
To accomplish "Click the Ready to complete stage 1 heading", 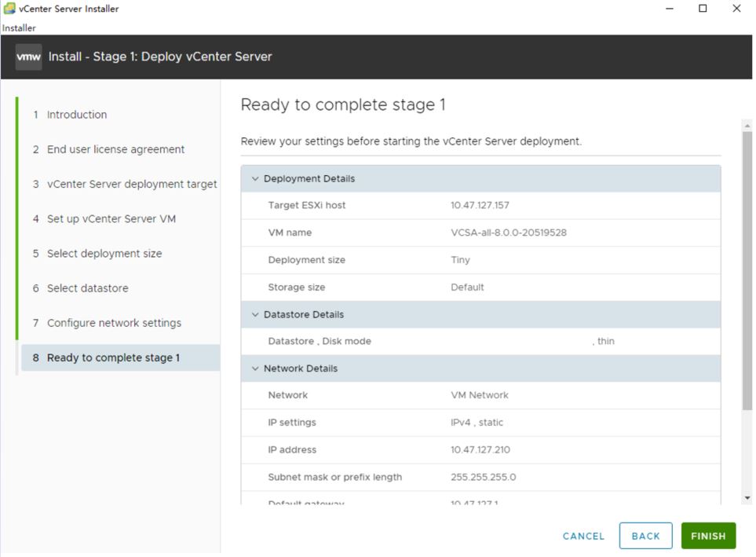I will pyautogui.click(x=343, y=104).
